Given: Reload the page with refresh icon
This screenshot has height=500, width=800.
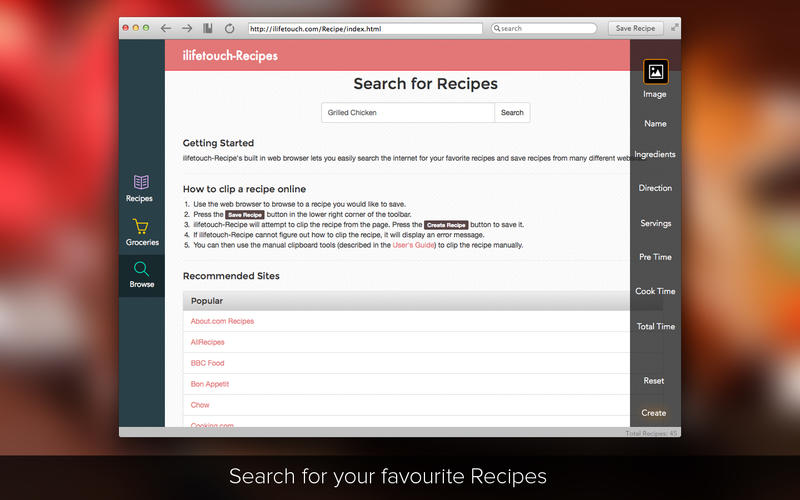Looking at the screenshot, I should click(230, 29).
